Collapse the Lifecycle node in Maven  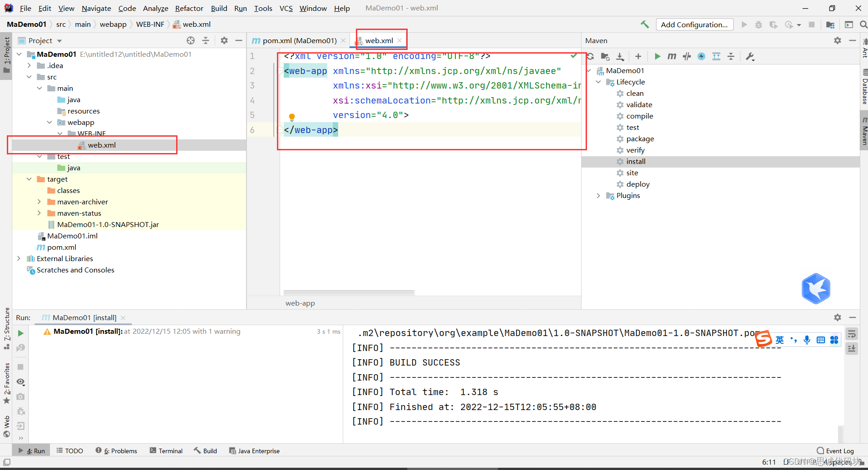point(598,82)
